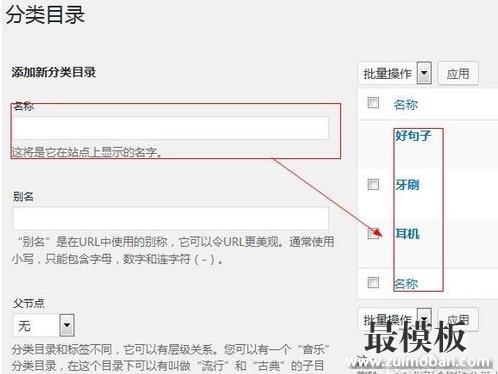Click the 名称 name input field
Image resolution: width=498 pixels, height=374 pixels.
click(x=170, y=128)
